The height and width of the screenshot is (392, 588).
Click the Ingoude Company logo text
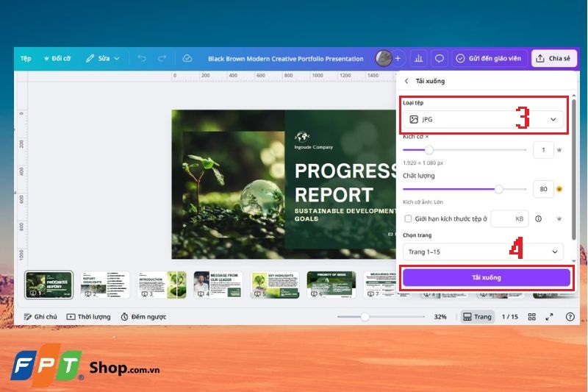[314, 147]
